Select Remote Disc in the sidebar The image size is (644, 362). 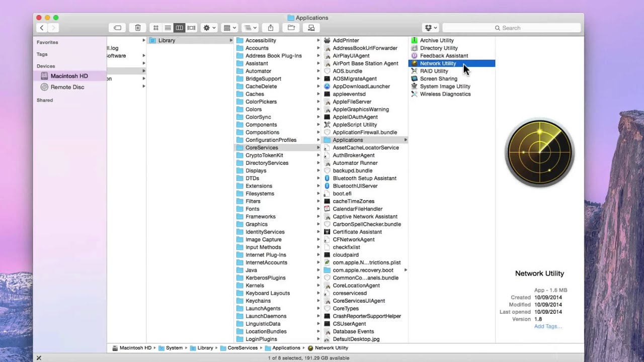[67, 87]
